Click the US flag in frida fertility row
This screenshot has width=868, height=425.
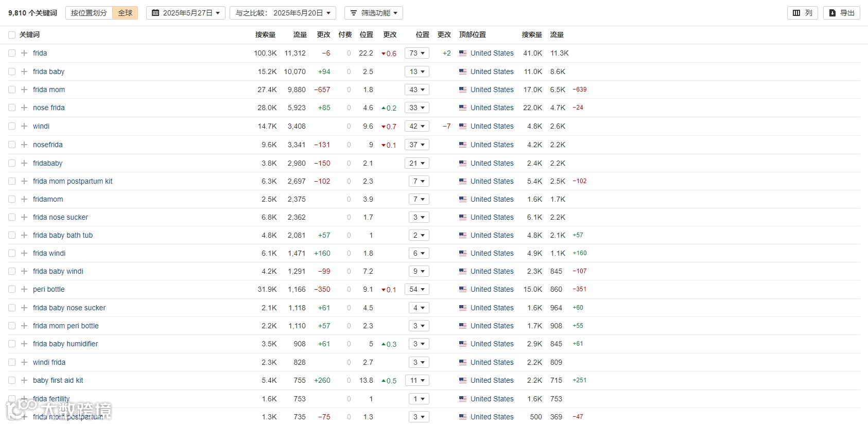tap(463, 399)
